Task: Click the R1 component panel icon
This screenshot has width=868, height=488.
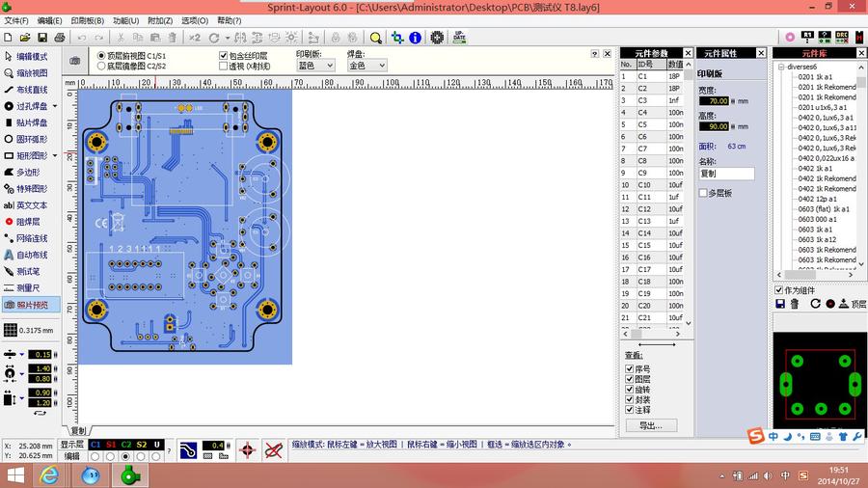Action: click(807, 37)
